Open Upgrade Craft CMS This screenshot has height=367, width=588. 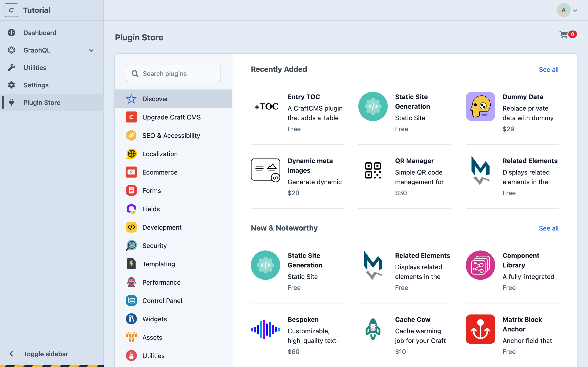pyautogui.click(x=171, y=117)
